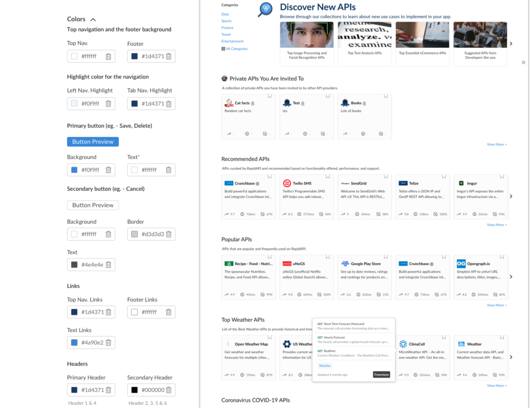View more Private APIs
This screenshot has width=532, height=408.
click(x=497, y=144)
